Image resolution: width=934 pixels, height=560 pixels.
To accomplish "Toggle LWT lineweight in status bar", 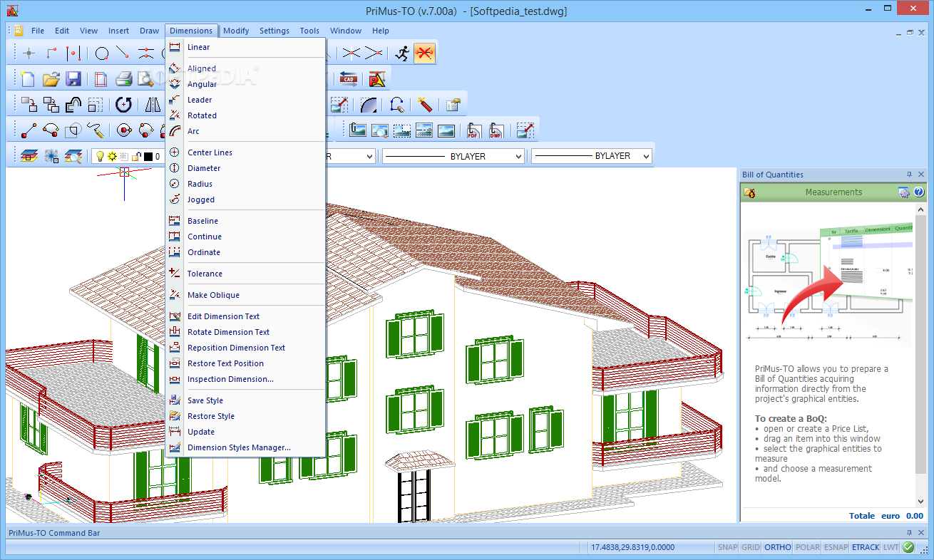I will (891, 547).
